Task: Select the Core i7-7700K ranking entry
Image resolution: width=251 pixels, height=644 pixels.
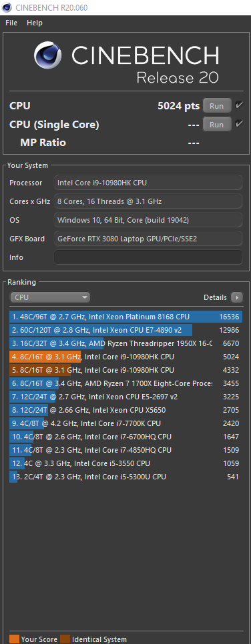Action: [125, 423]
